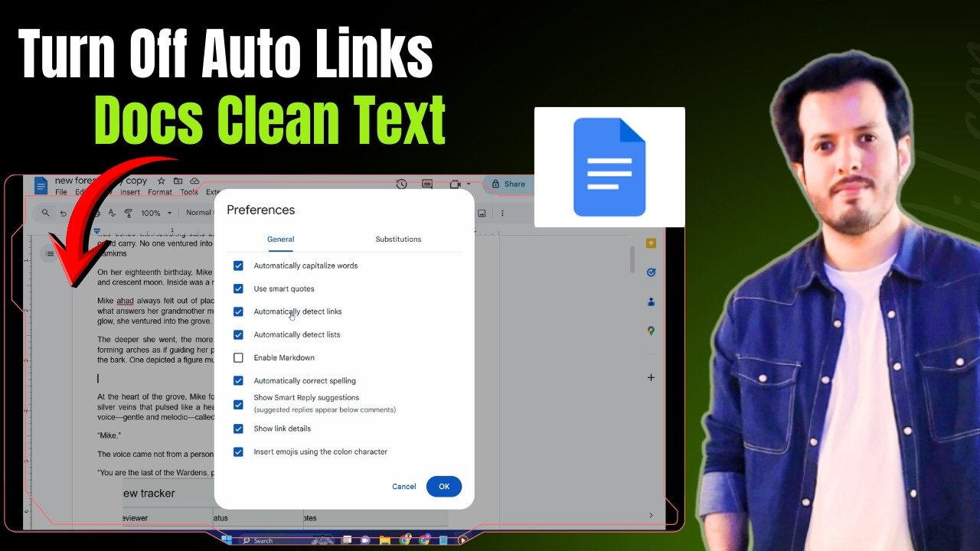Image resolution: width=980 pixels, height=551 pixels.
Task: Check the cloud document status icon
Action: tap(194, 181)
